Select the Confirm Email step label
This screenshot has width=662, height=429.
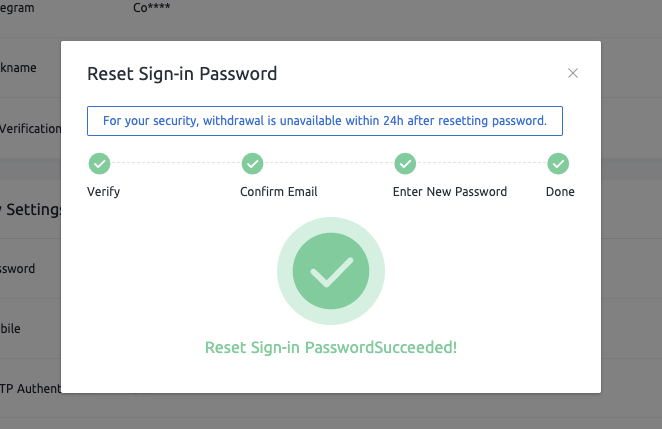click(x=277, y=191)
